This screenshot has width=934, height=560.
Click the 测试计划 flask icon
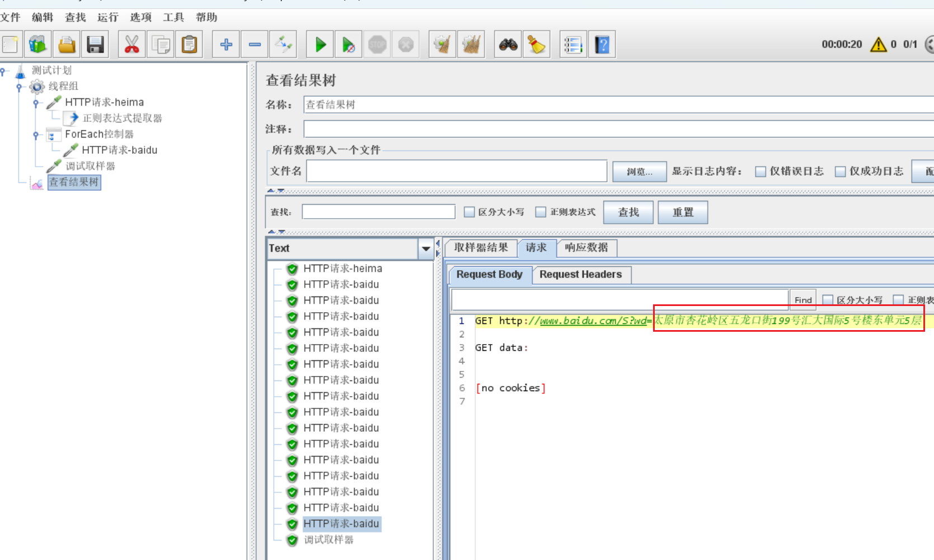(21, 70)
